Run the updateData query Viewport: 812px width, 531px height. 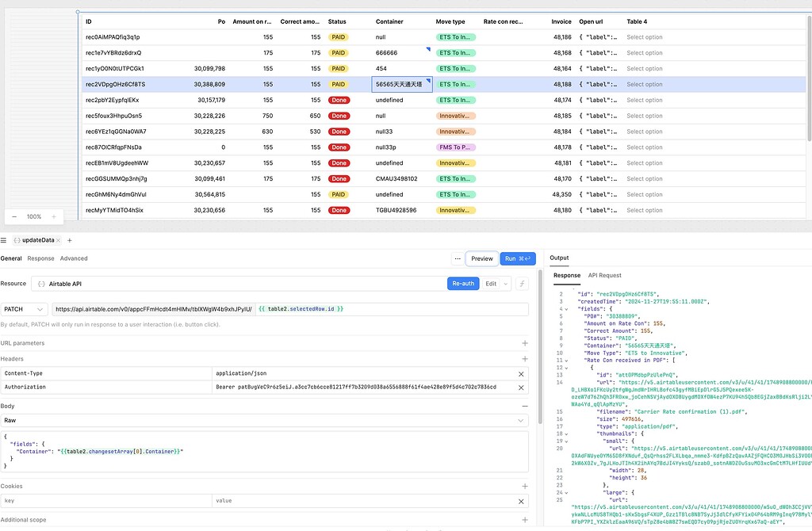[516, 258]
